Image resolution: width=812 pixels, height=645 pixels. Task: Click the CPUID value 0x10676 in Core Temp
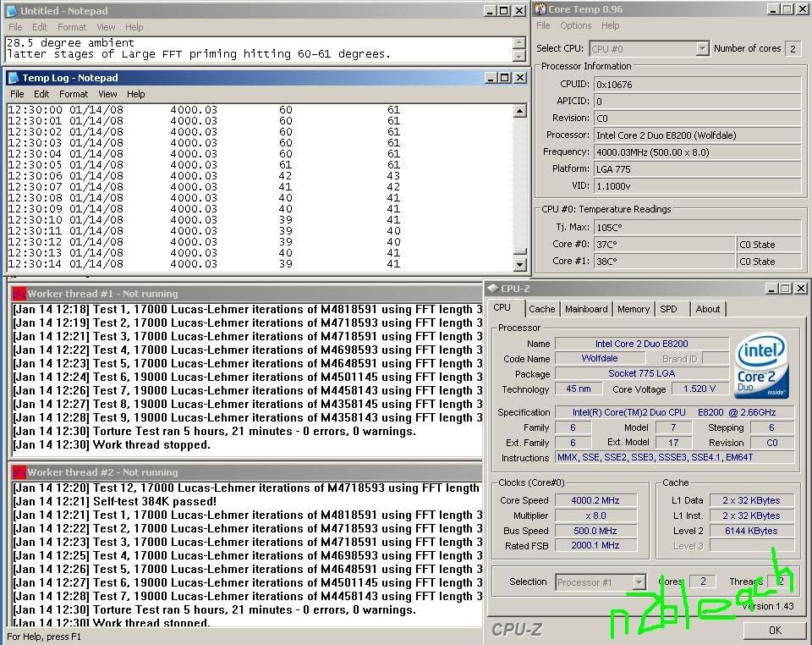pos(697,85)
